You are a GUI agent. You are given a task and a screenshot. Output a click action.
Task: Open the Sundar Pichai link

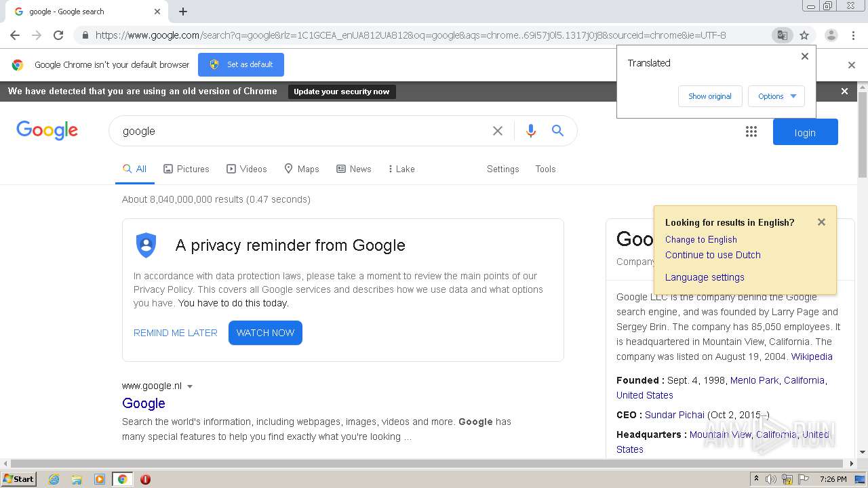click(x=675, y=415)
